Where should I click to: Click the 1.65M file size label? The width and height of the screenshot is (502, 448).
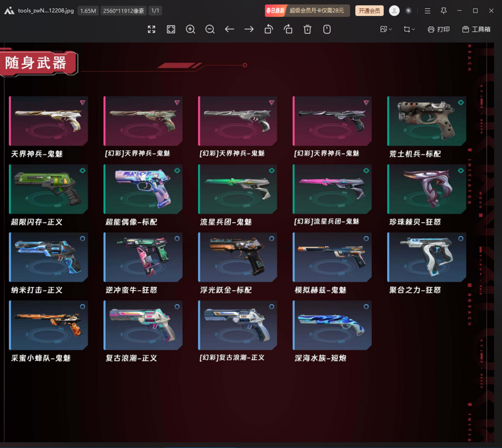click(x=88, y=11)
